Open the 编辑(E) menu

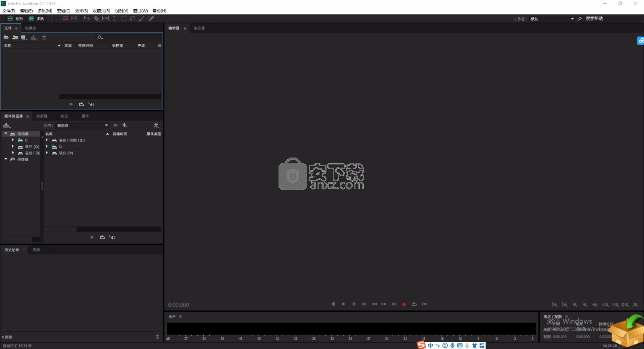click(26, 11)
